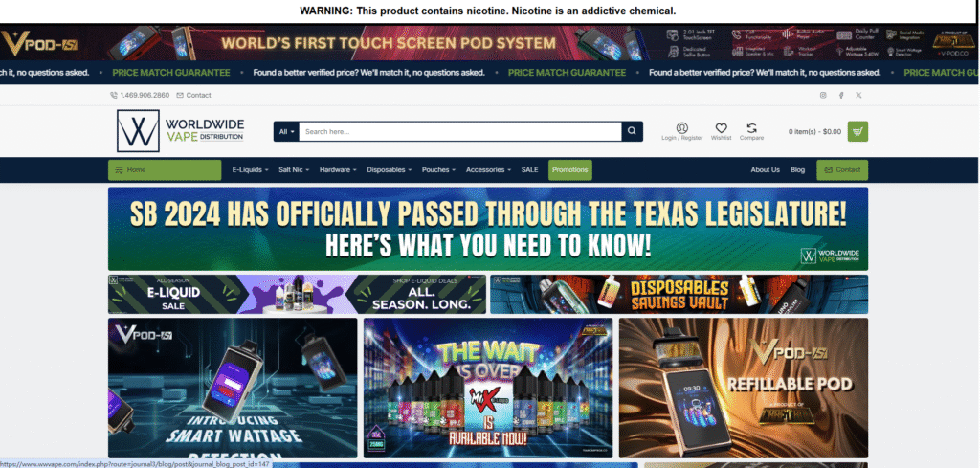This screenshot has width=980, height=468.
Task: Open the Instagram social icon
Action: click(x=823, y=95)
